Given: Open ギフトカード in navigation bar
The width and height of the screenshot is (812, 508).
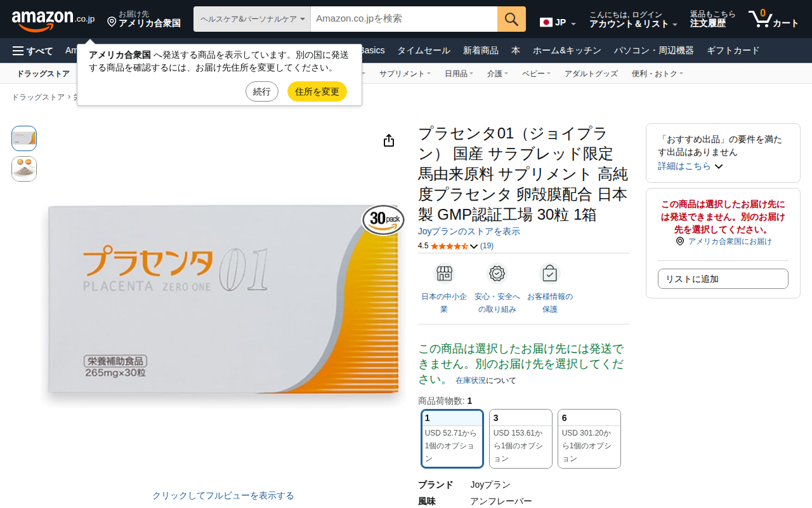Looking at the screenshot, I should (x=733, y=51).
